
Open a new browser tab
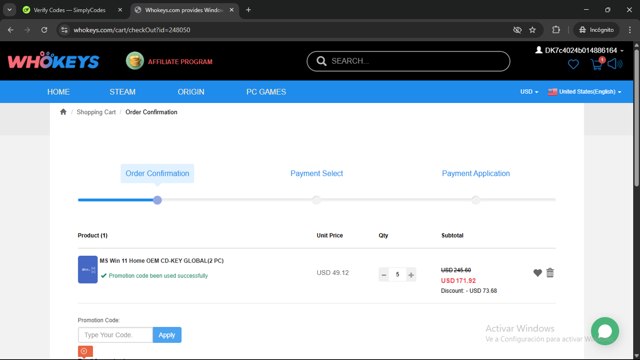248,10
